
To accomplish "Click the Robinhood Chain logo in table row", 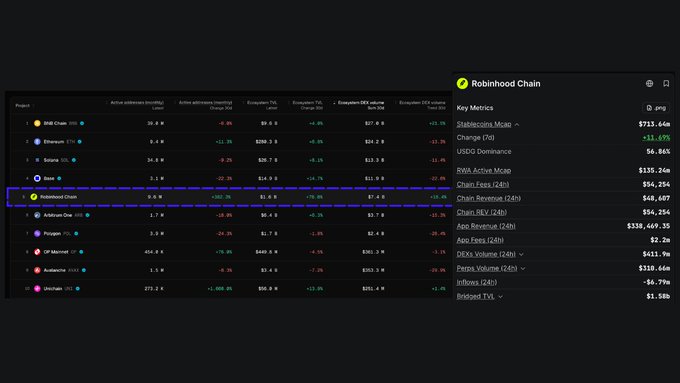I will tap(34, 197).
